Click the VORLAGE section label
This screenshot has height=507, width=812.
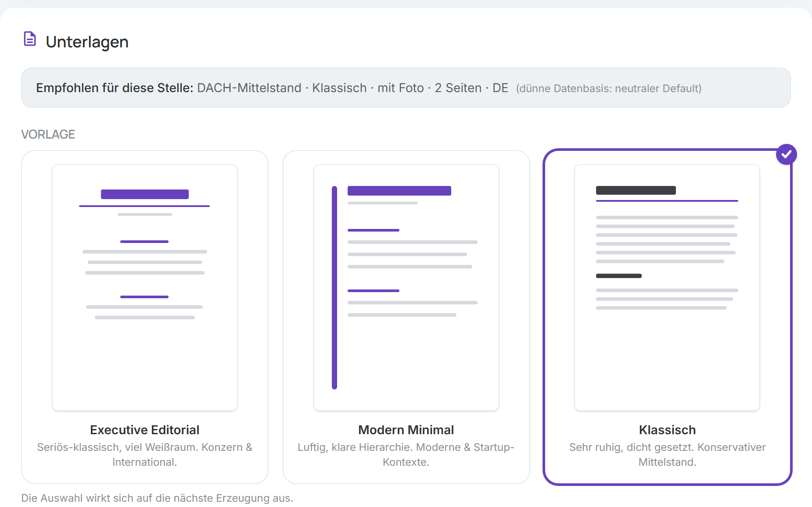tap(48, 134)
